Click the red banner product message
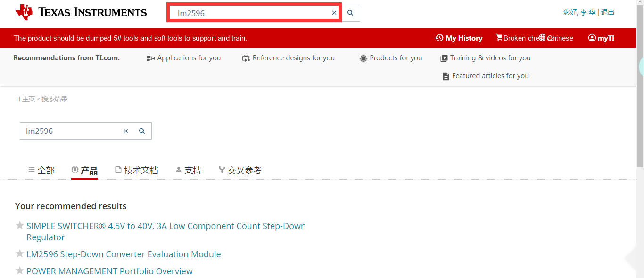The height and width of the screenshot is (278, 644). (x=130, y=38)
